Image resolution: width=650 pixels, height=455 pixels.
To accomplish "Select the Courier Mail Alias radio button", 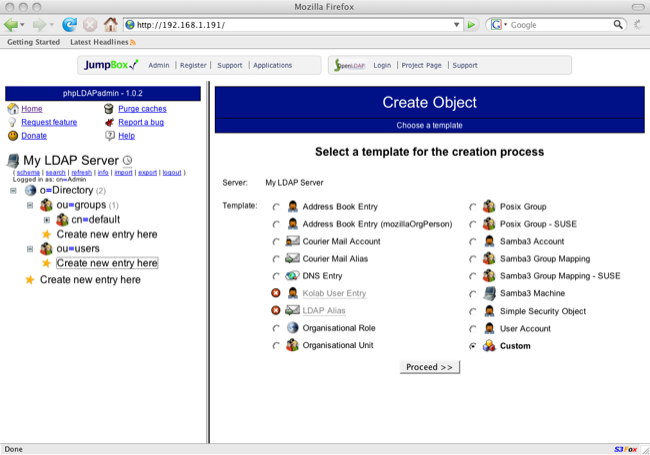I will (276, 259).
